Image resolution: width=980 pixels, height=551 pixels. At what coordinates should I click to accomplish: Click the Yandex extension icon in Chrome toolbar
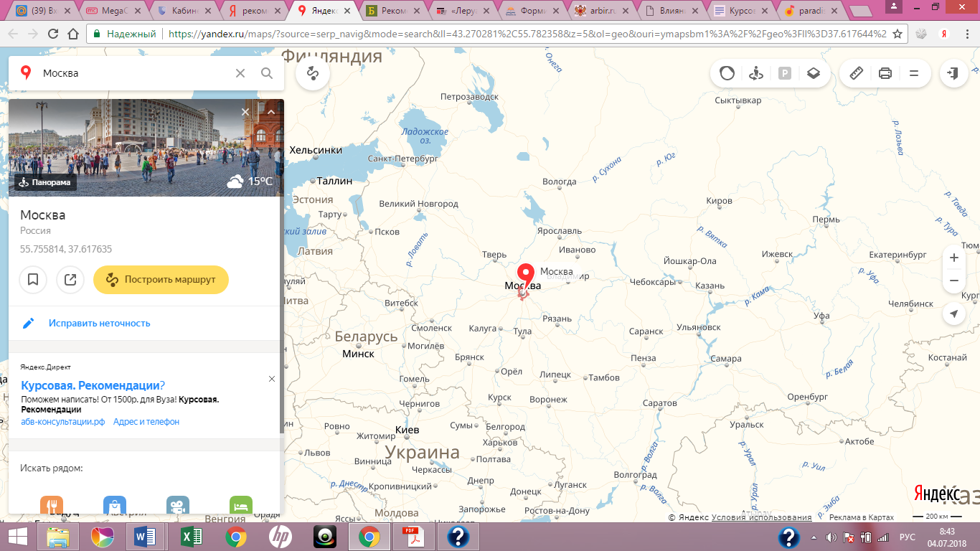tap(945, 34)
